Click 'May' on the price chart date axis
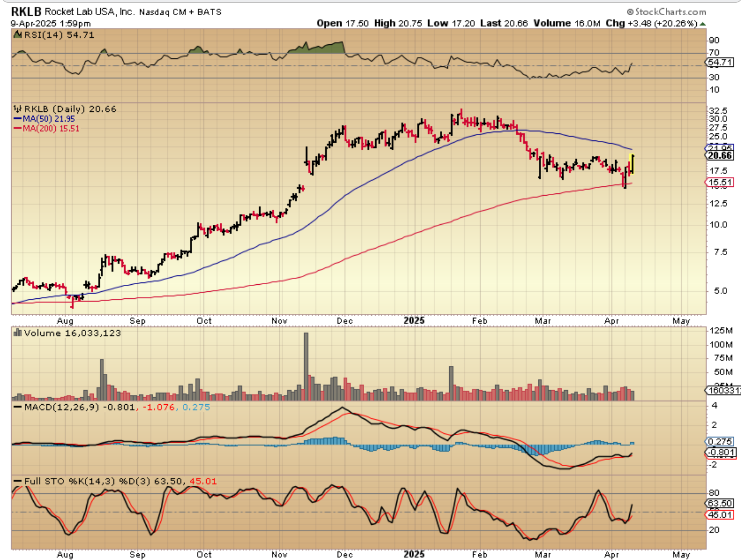The image size is (741, 560). pyautogui.click(x=681, y=321)
